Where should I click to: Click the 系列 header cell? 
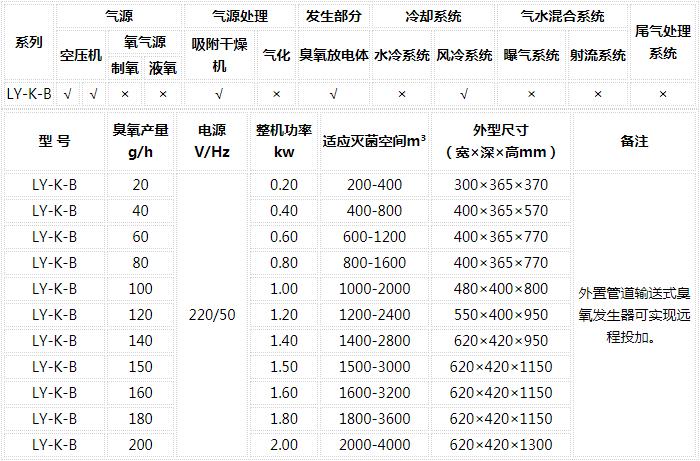[29, 42]
